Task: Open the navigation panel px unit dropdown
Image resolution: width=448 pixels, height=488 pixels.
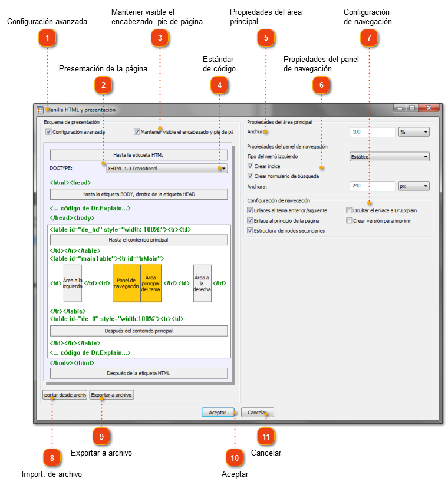Action: pos(414,186)
